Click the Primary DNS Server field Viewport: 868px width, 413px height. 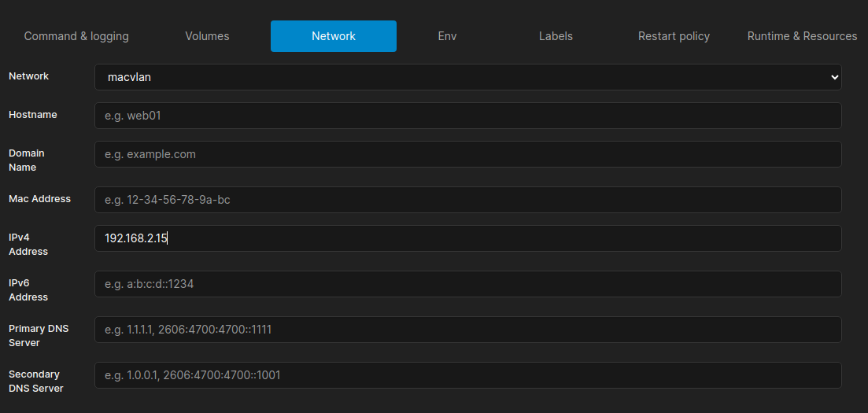click(467, 330)
